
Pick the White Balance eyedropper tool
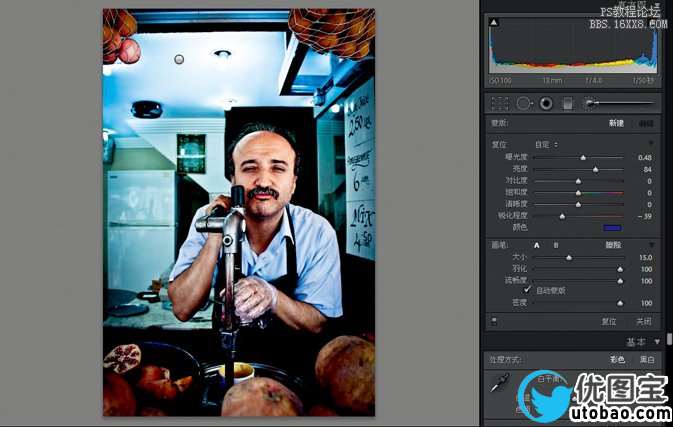coord(500,382)
